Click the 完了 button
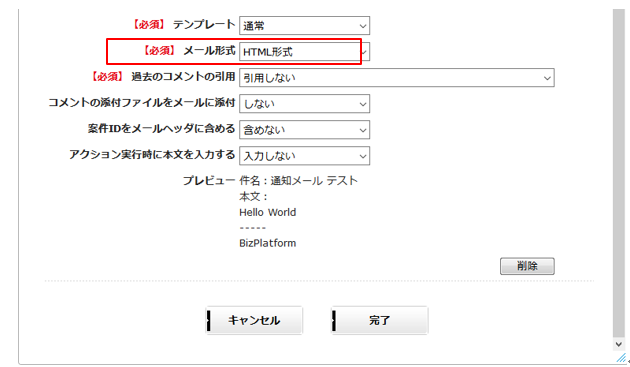The image size is (630, 367). tap(380, 320)
